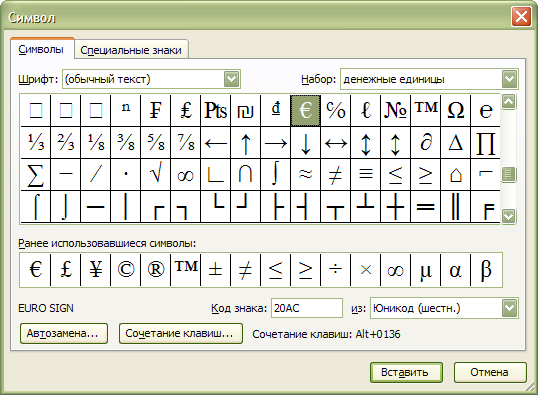This screenshot has height=395, width=538.
Task: Select the script ℓ symbol
Action: point(365,111)
